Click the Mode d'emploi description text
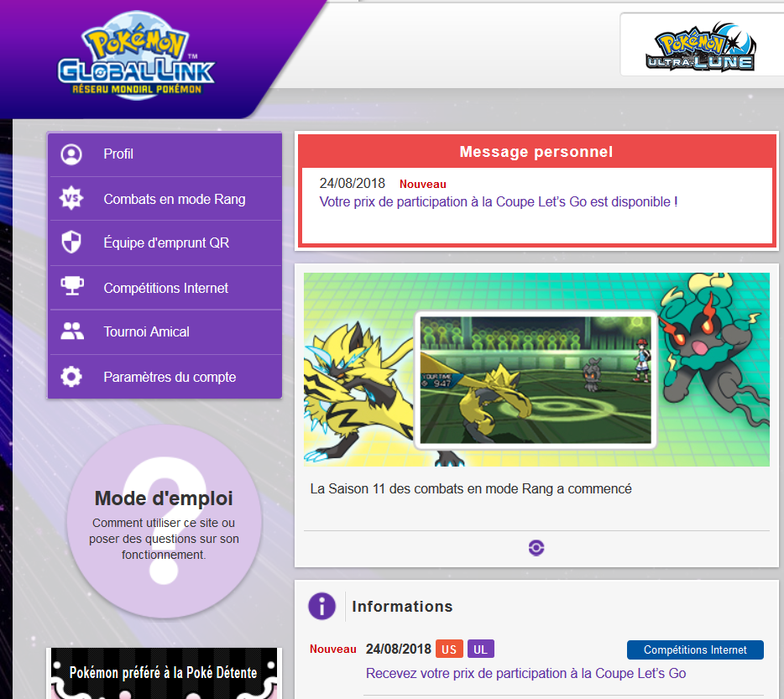The image size is (784, 699). point(164,539)
